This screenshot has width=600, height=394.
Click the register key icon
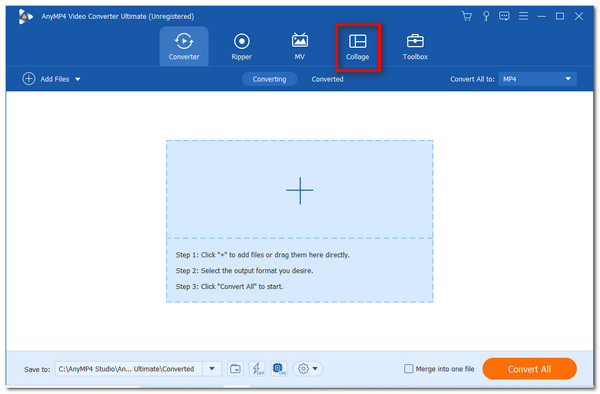(x=486, y=16)
